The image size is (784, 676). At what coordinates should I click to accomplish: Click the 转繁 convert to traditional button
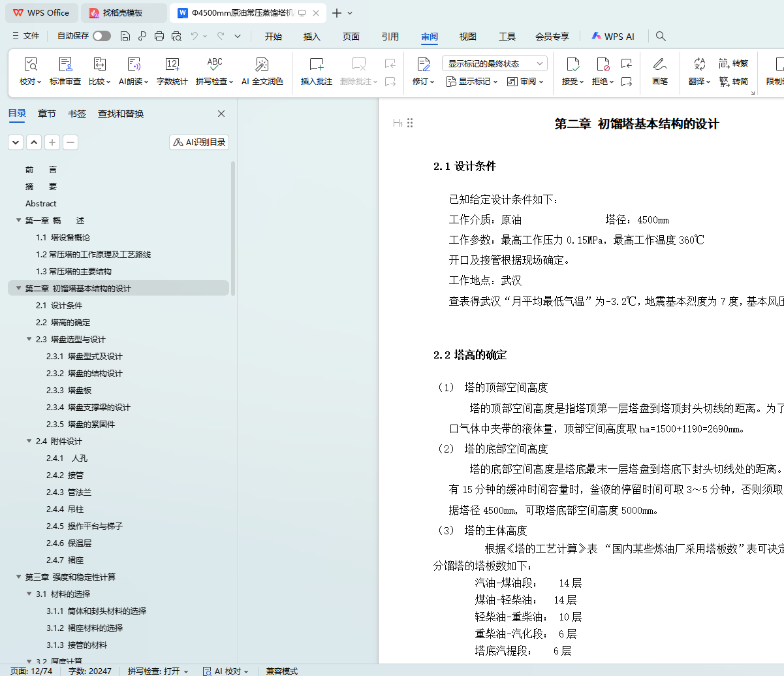tap(733, 63)
